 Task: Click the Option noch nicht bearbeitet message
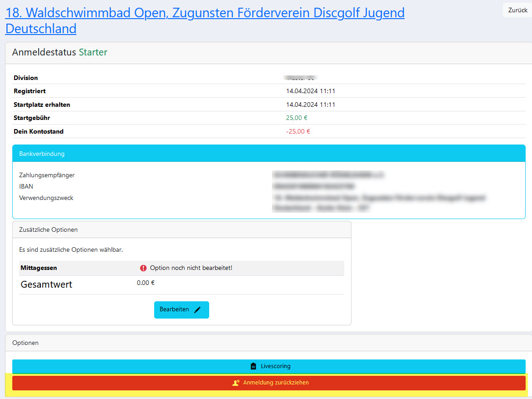pos(191,268)
